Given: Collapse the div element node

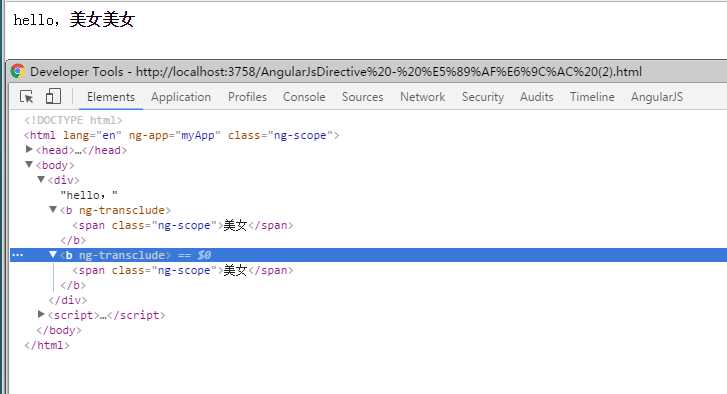Looking at the screenshot, I should [41, 179].
